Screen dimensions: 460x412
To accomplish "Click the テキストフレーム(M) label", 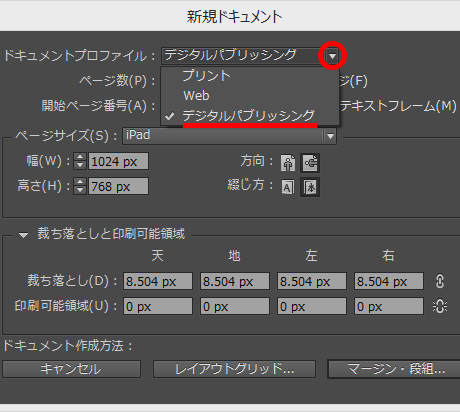I will [x=399, y=106].
